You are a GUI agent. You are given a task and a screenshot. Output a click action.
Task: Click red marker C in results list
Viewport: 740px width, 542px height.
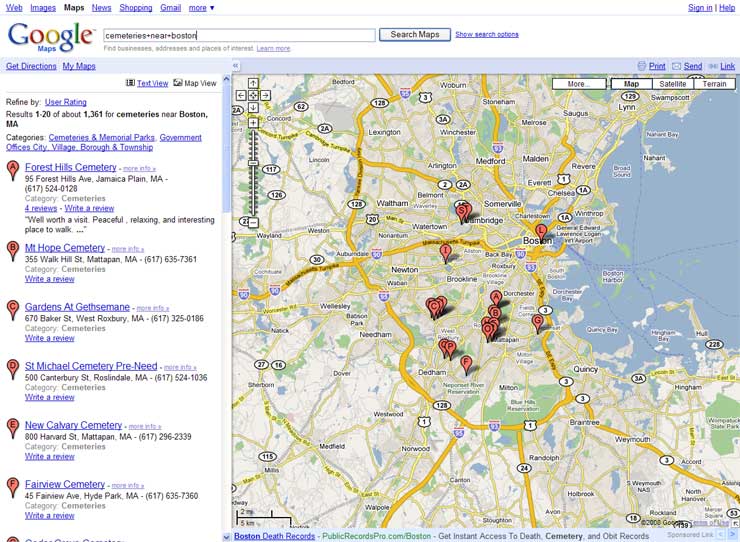pos(13,310)
